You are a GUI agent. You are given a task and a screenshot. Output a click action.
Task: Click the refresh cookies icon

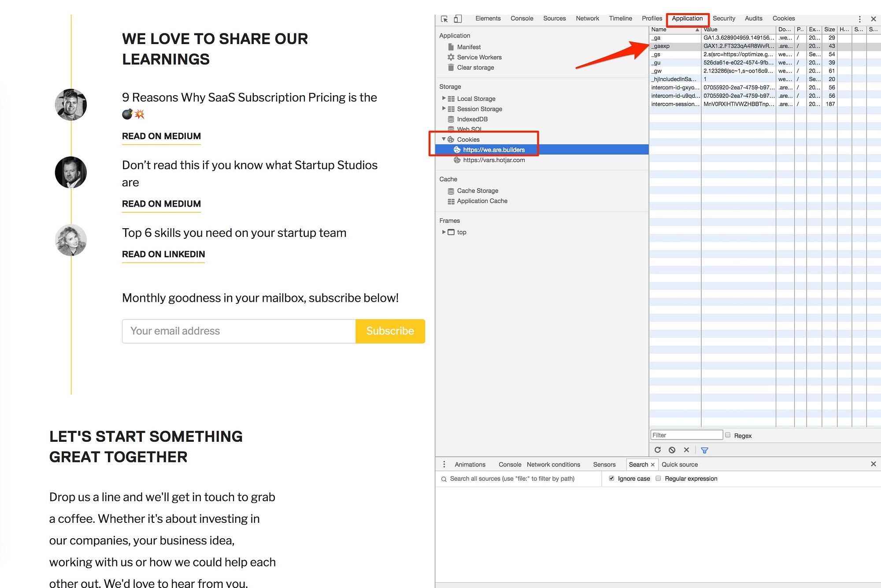[658, 450]
